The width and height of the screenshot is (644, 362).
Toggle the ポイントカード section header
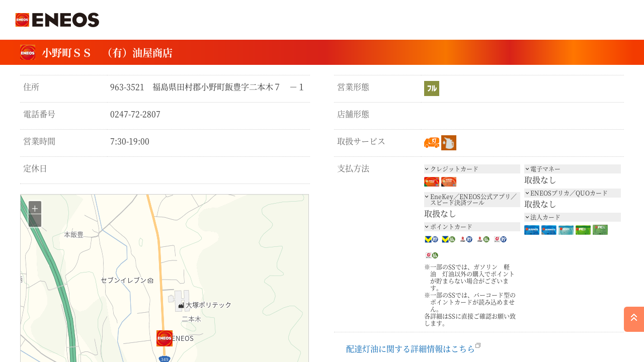point(471,227)
